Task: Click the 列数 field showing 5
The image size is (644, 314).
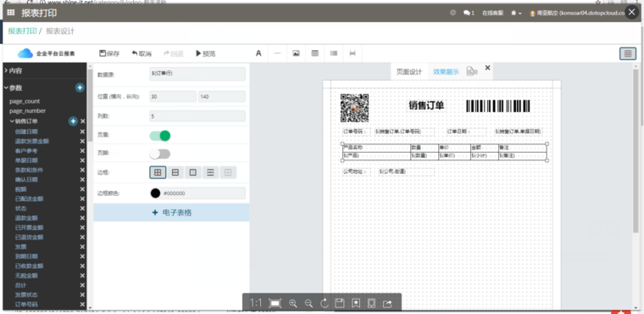Action: (x=197, y=116)
